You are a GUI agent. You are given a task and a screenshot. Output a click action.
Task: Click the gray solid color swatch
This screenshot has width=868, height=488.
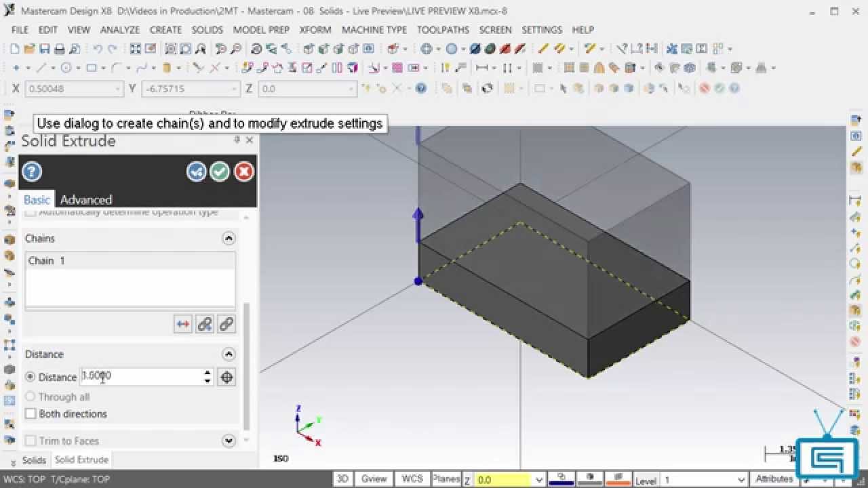coord(589,479)
